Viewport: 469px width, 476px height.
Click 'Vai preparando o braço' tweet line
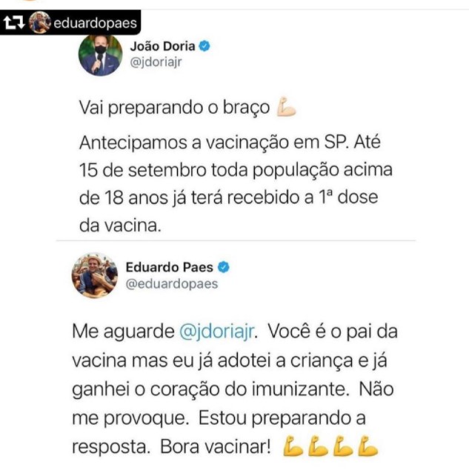click(x=174, y=108)
